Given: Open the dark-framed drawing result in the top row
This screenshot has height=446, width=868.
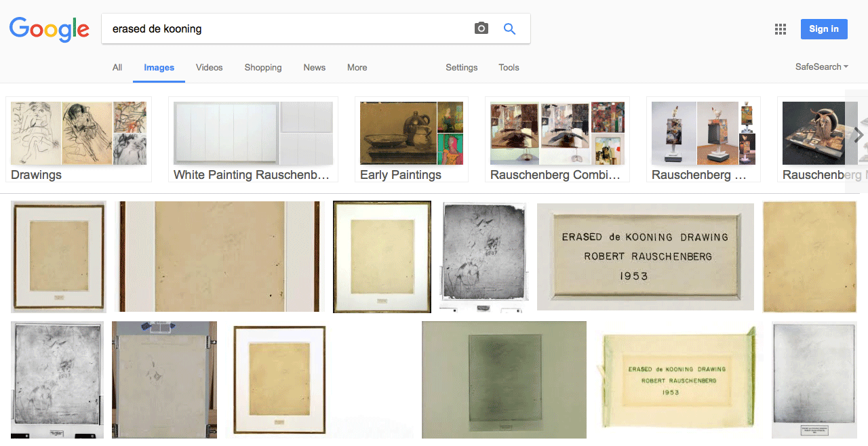Looking at the screenshot, I should pyautogui.click(x=382, y=256).
